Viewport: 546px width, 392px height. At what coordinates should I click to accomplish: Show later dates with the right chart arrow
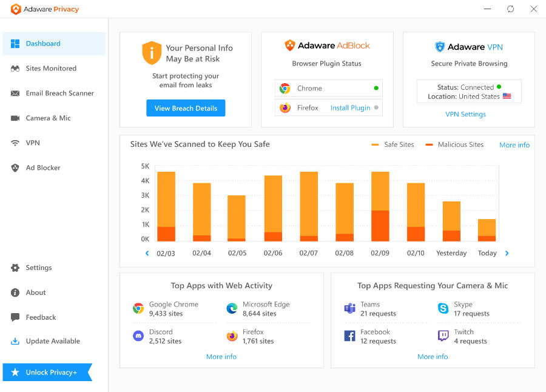pos(507,253)
